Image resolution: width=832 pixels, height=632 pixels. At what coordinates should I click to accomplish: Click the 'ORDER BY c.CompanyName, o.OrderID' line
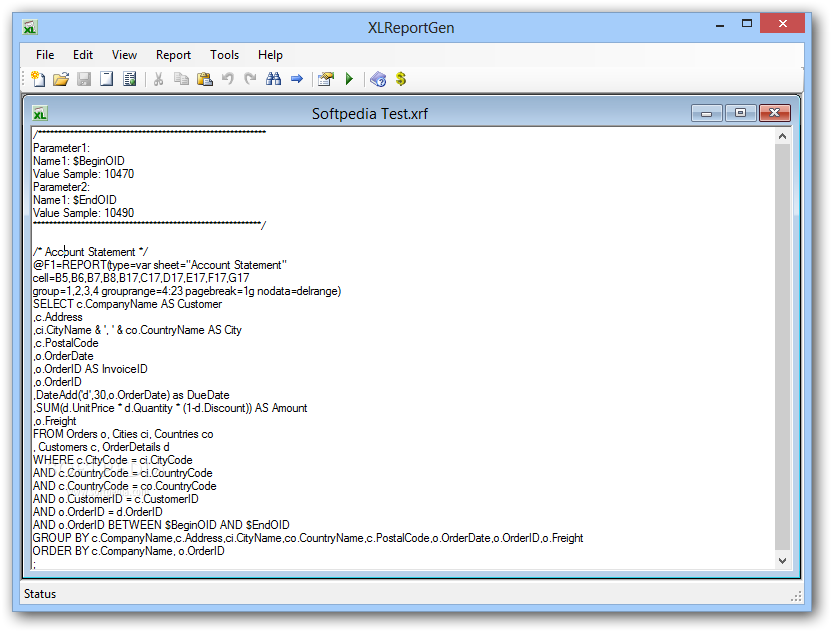[x=128, y=551]
